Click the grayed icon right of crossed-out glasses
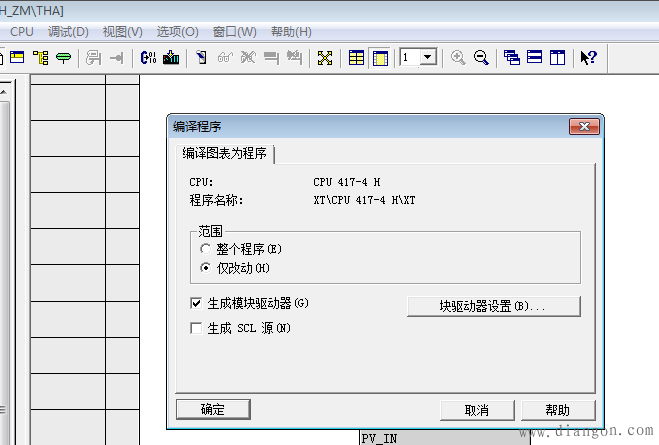The width and height of the screenshot is (659, 445). tap(271, 58)
